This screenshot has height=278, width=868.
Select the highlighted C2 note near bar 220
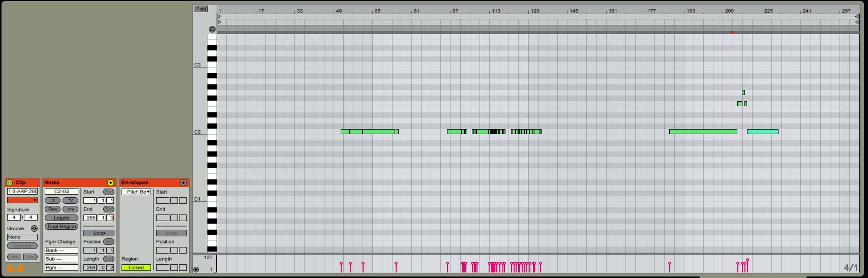[763, 132]
